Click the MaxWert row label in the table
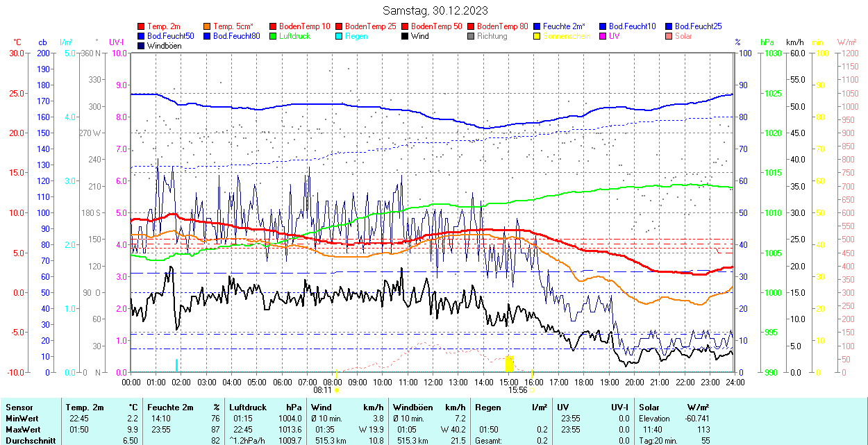 (23, 430)
